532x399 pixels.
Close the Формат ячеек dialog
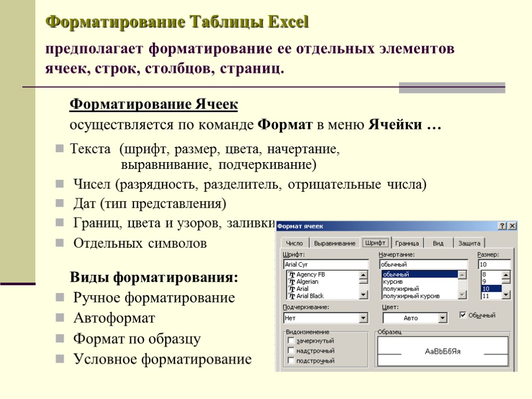tap(512, 226)
